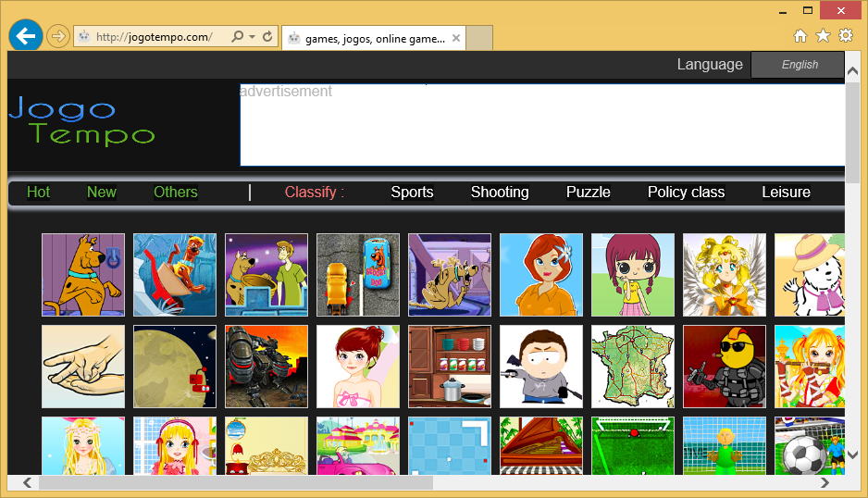Open the browser Home icon
The height and width of the screenshot is (498, 868).
(800, 36)
